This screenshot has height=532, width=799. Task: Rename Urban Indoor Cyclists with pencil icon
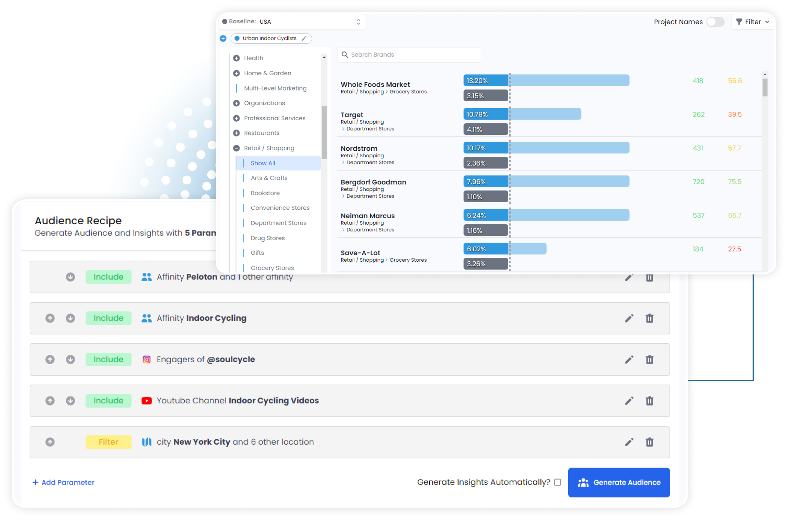click(304, 38)
